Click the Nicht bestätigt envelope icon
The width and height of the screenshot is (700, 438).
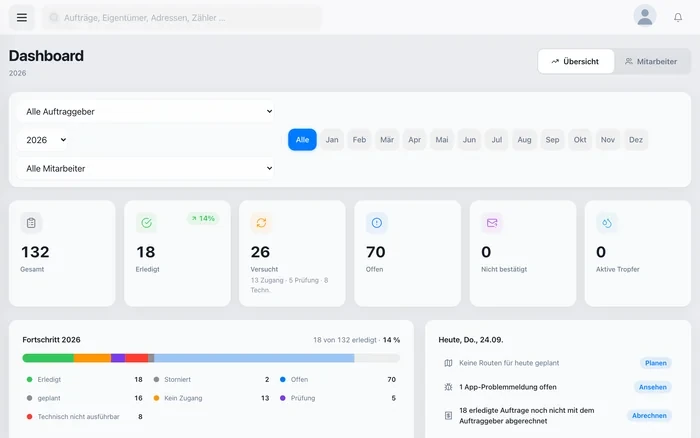492,223
